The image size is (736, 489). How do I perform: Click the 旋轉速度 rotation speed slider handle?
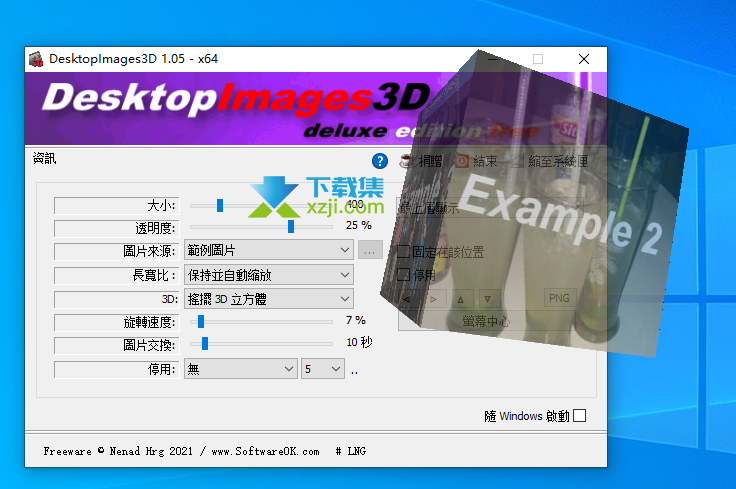click(x=201, y=321)
